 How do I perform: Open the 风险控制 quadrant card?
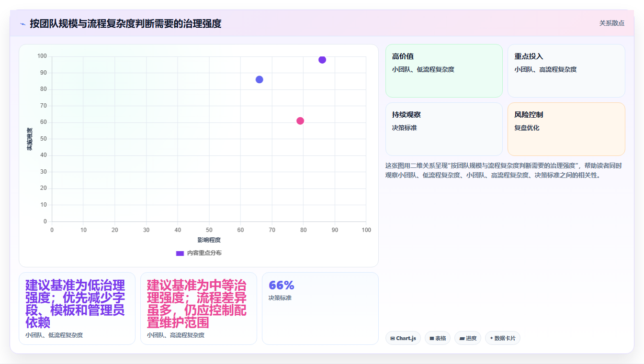(x=566, y=129)
